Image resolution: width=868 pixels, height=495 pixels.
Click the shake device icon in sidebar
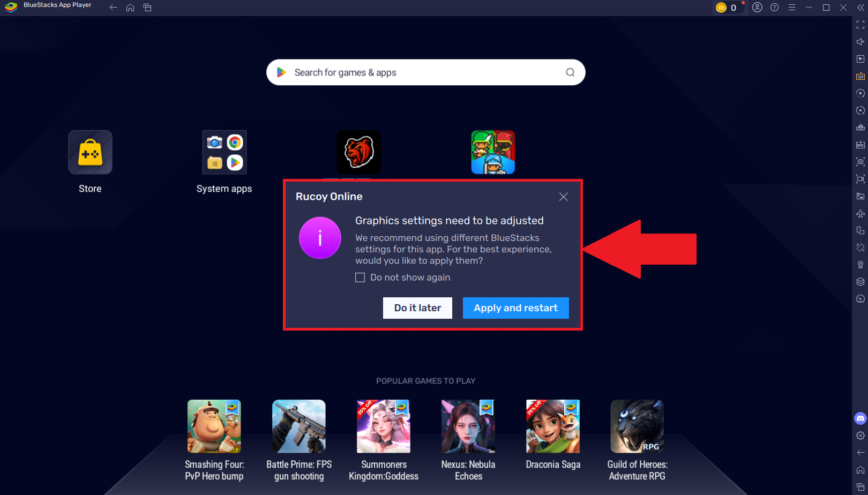(x=860, y=247)
